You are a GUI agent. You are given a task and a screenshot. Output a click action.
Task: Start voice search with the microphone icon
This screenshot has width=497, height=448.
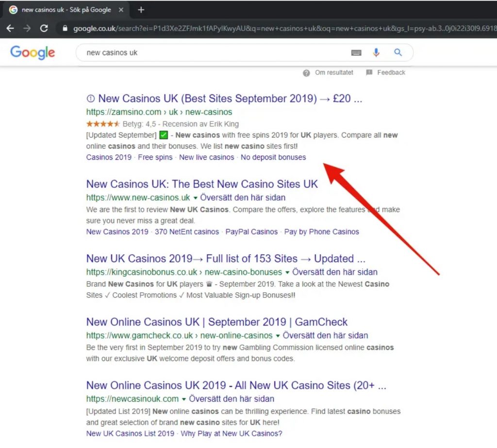click(376, 52)
